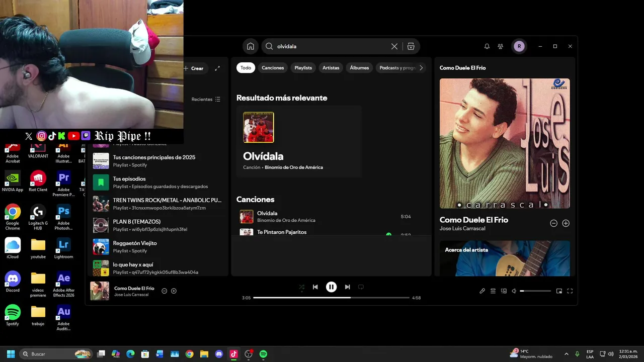Open the Recientes sort dropdown
This screenshot has width=644, height=362.
point(206,99)
